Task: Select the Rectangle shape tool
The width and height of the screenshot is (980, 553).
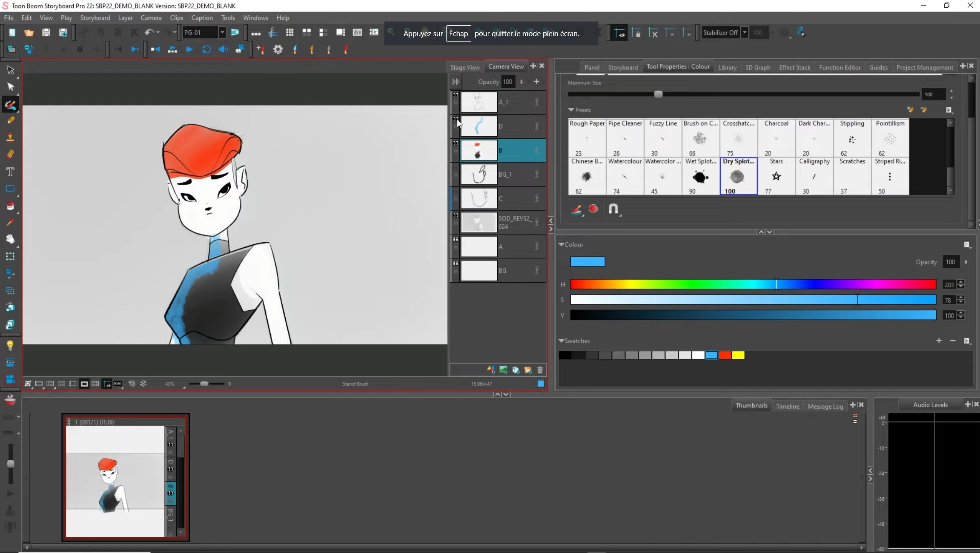Action: click(10, 189)
